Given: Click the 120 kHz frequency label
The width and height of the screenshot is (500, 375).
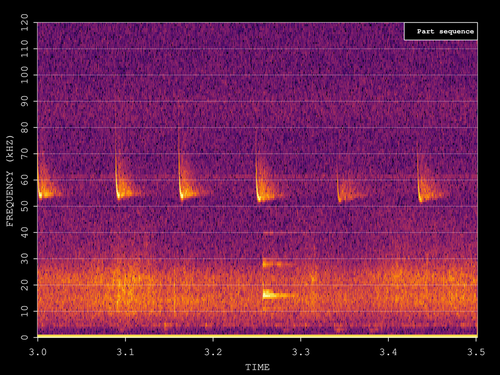Looking at the screenshot, I should pyautogui.click(x=25, y=23).
